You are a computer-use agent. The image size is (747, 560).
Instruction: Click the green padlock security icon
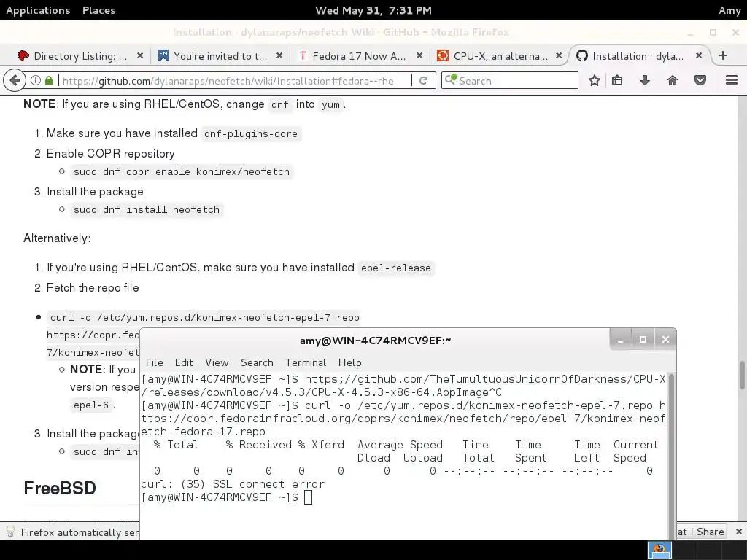point(49,80)
